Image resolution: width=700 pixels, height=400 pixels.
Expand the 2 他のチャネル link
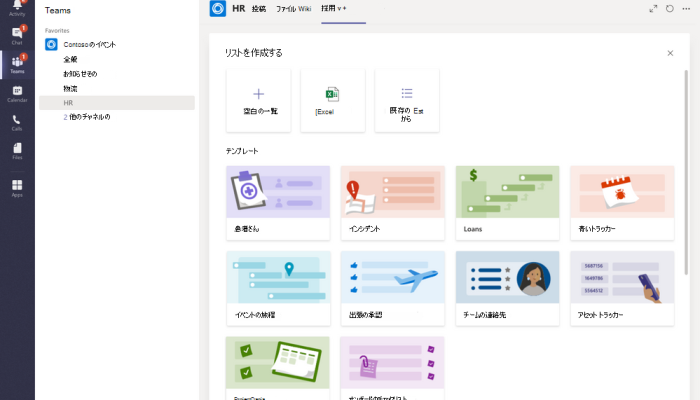87,117
